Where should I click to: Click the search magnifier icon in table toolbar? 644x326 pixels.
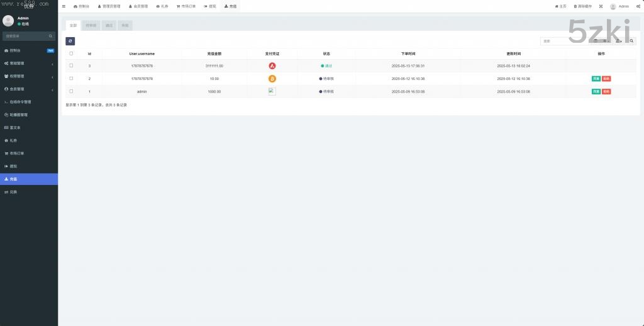pos(632,41)
